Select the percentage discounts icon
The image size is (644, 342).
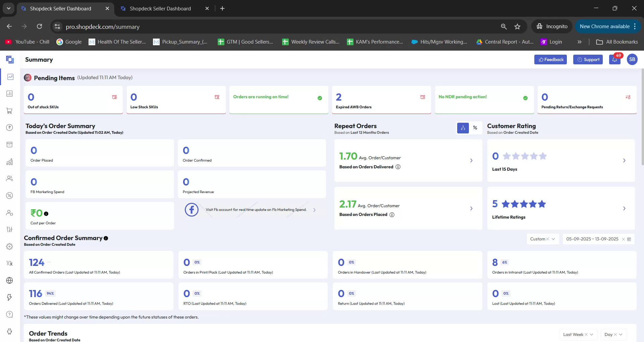9,195
